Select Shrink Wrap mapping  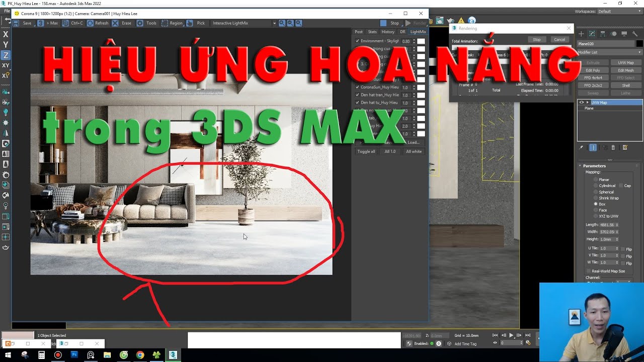(x=596, y=198)
